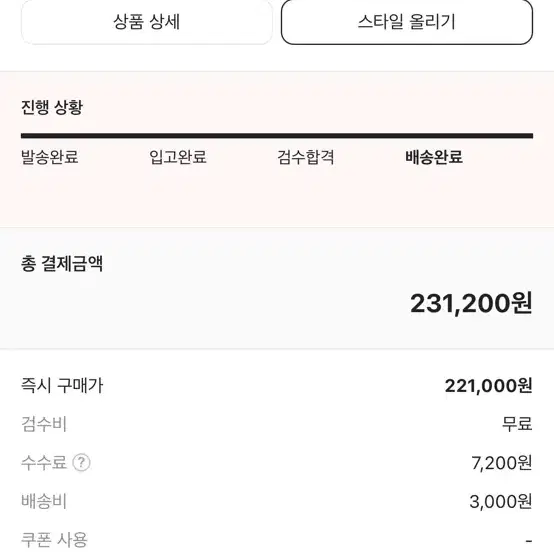Click the 배송비 label

click(x=44, y=501)
